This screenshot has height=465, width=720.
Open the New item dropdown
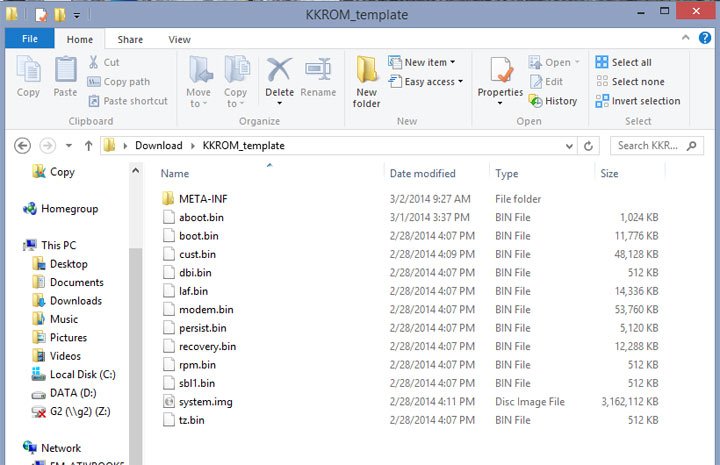[422, 62]
